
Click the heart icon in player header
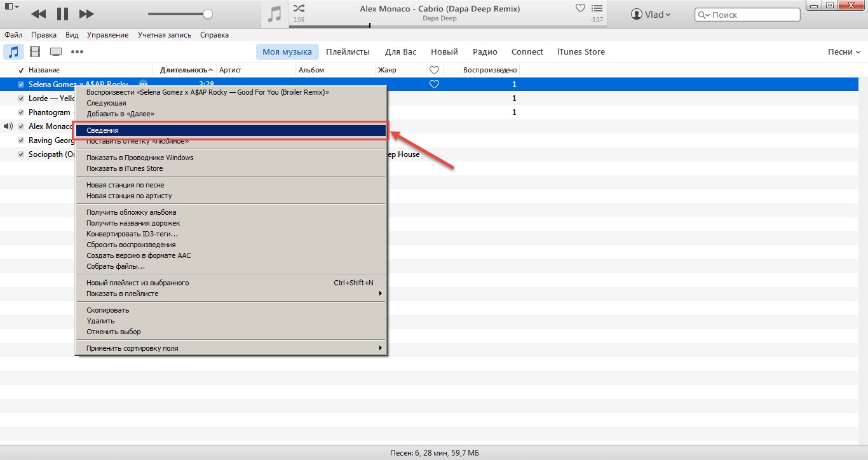(580, 8)
